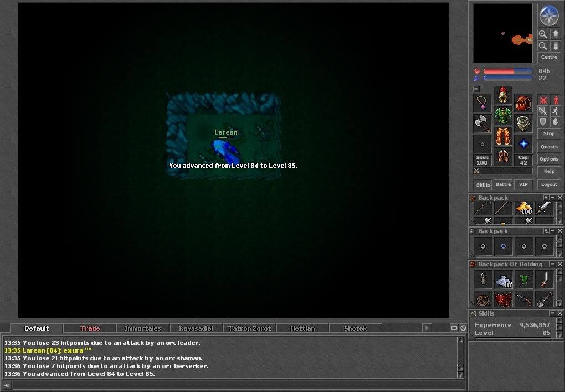Collapse the inventory panel minus button
This screenshot has width=565, height=392.
click(x=476, y=89)
